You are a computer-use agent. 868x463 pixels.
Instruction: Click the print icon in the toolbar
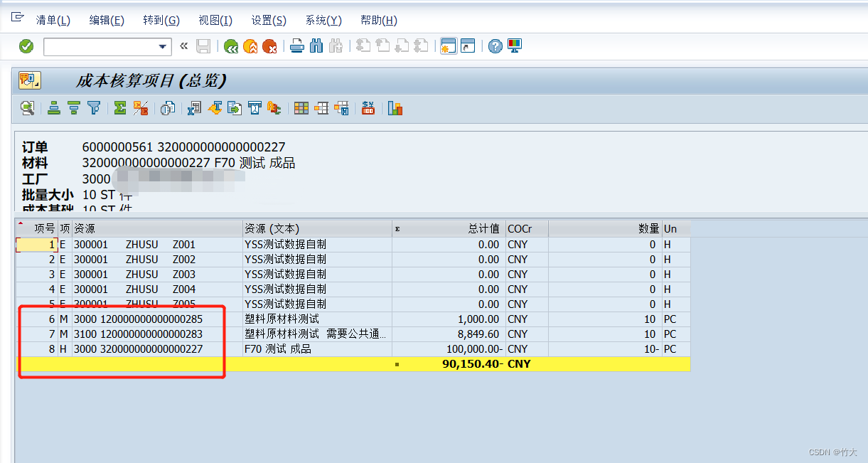pos(296,46)
